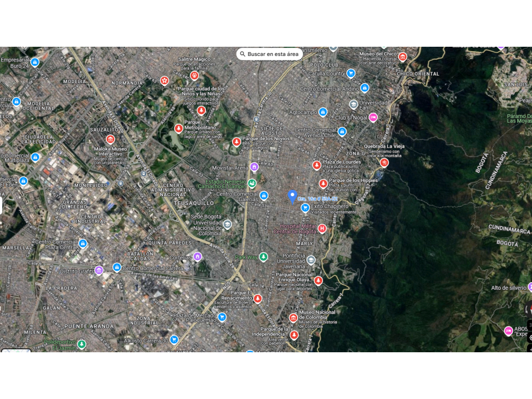This screenshot has width=532, height=399.
Task: Select the Park Way green park pin
Action: pos(264,257)
